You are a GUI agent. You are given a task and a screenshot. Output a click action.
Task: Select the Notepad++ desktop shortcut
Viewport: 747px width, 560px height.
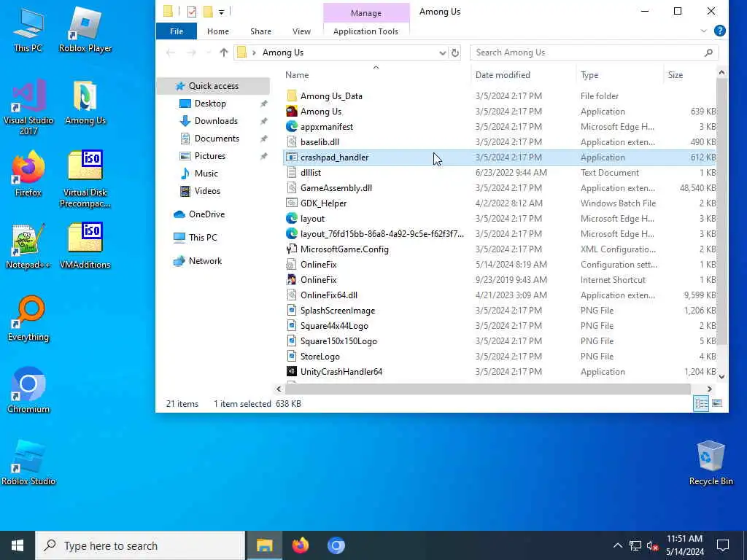coord(28,246)
